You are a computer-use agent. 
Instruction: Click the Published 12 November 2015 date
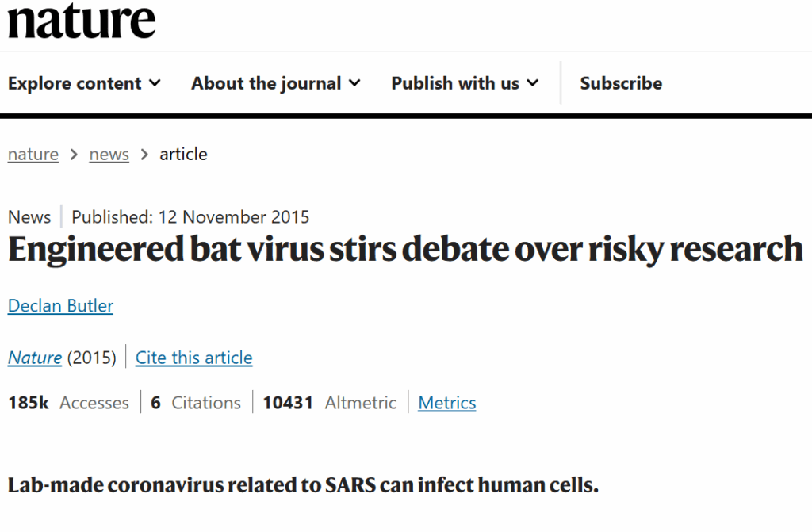click(x=190, y=216)
